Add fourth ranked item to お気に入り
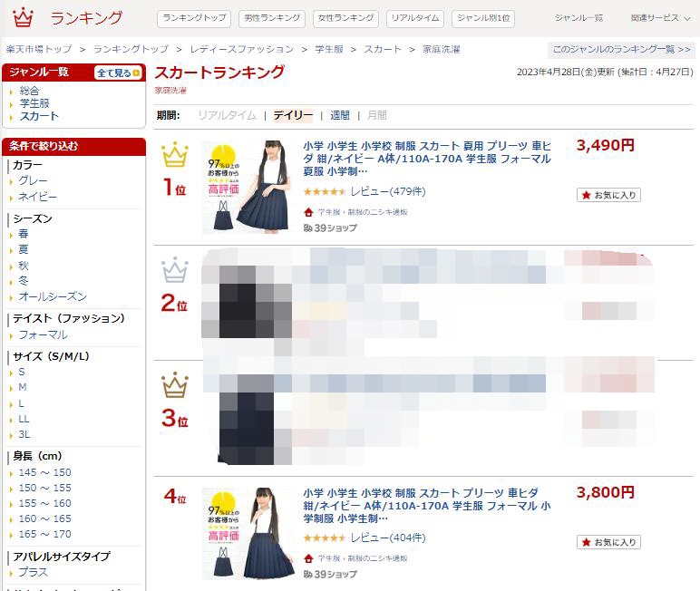This screenshot has width=700, height=591. pos(609,542)
